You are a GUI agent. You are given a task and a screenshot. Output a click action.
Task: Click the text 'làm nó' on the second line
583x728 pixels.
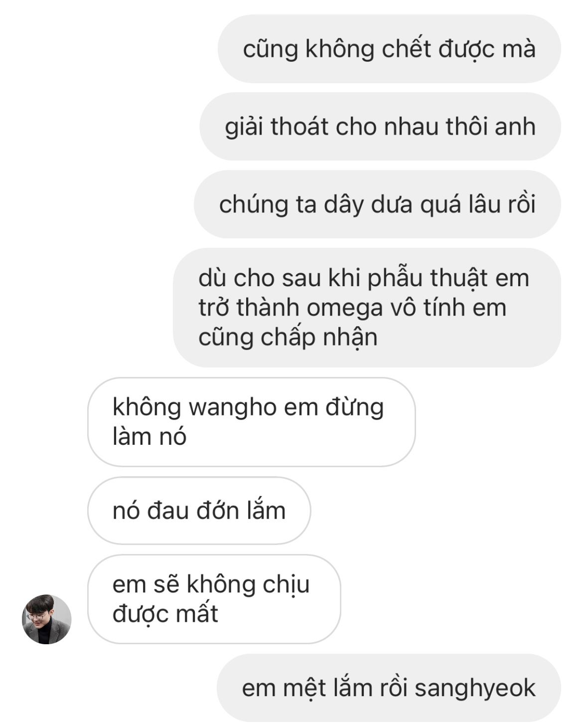149,437
